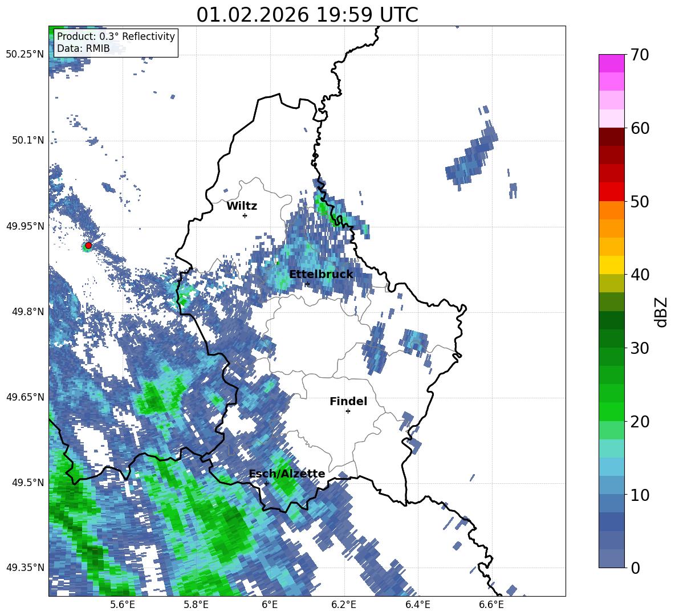The width and height of the screenshot is (675, 616).
Task: Click the 6.6°E longitude label
Action: pyautogui.click(x=491, y=605)
